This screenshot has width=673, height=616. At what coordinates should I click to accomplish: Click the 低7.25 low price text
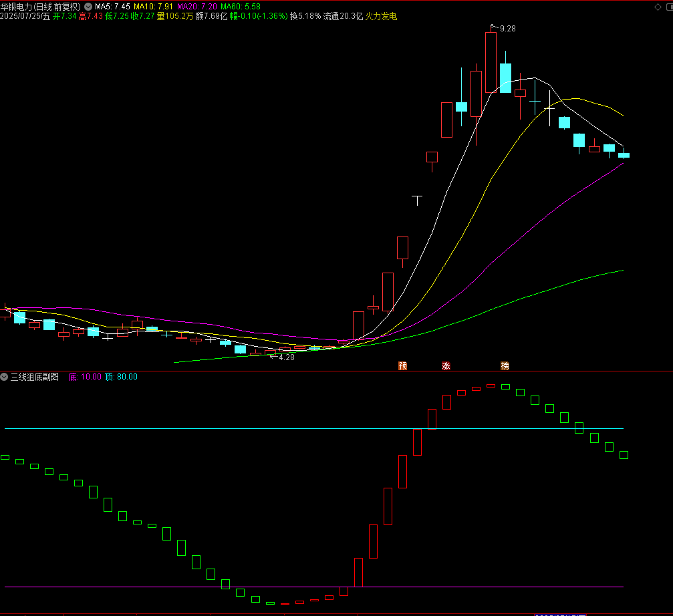pyautogui.click(x=117, y=16)
